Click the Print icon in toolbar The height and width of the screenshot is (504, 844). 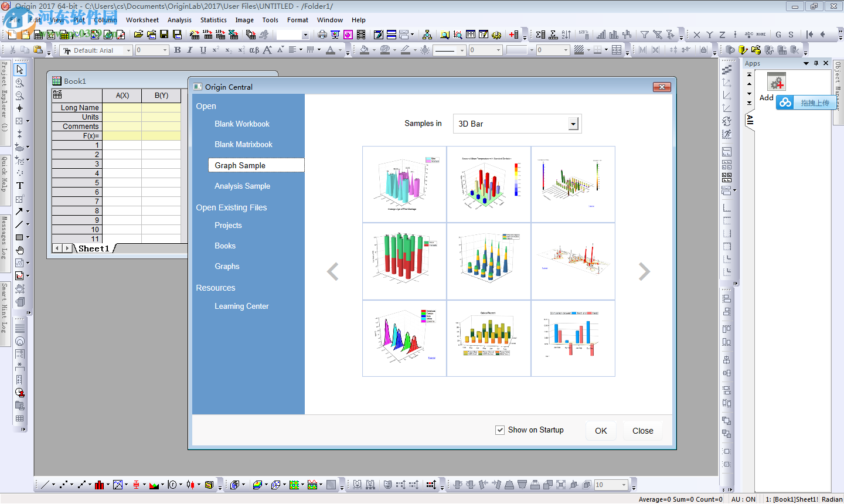click(x=322, y=35)
